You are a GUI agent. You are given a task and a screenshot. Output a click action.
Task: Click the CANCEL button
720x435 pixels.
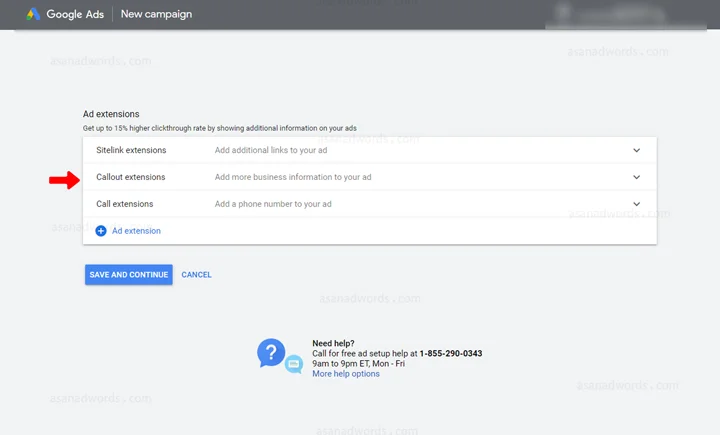197,275
